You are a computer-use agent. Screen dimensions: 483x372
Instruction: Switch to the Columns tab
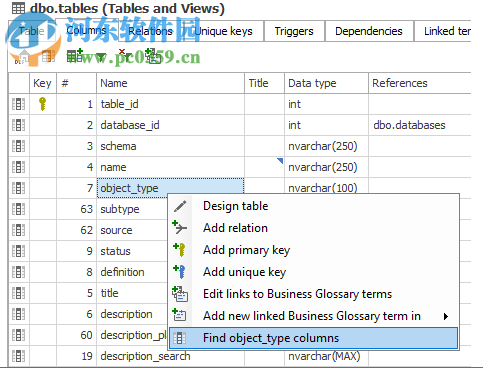coord(87,30)
